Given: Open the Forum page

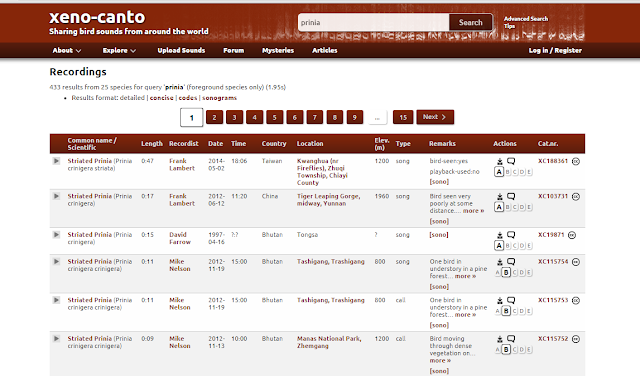Looking at the screenshot, I should 233,51.
